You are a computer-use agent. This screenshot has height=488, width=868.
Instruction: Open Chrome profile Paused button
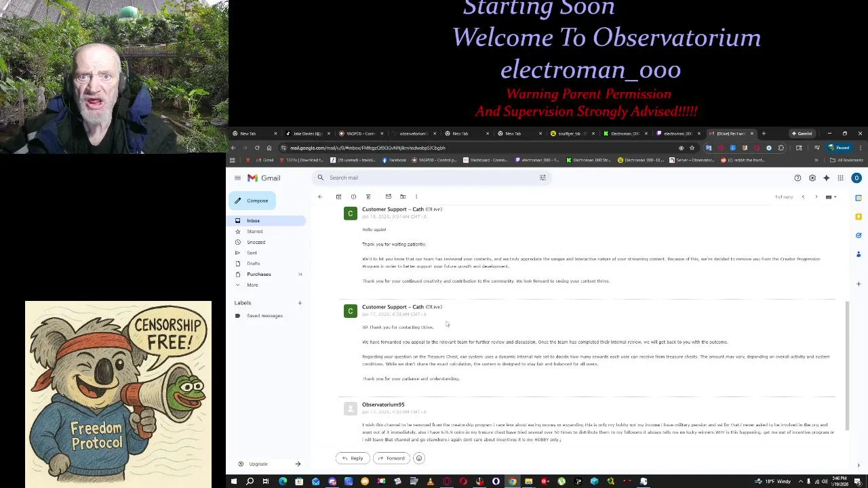click(x=839, y=148)
